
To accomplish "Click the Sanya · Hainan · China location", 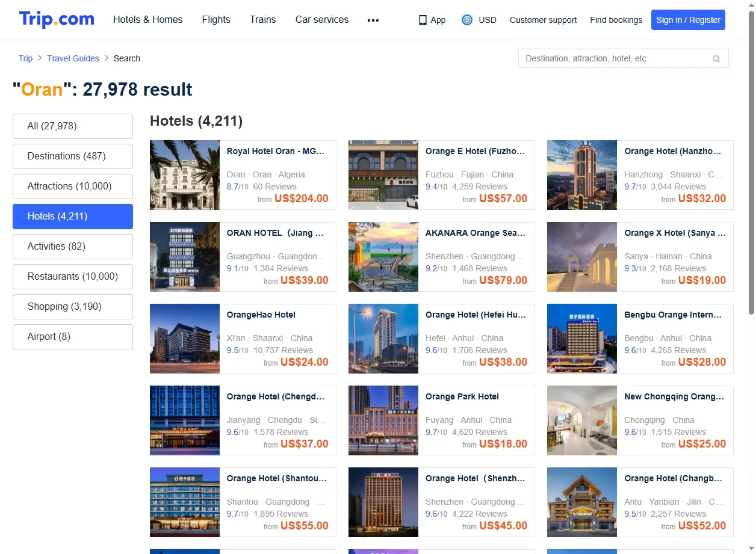I will 668,256.
